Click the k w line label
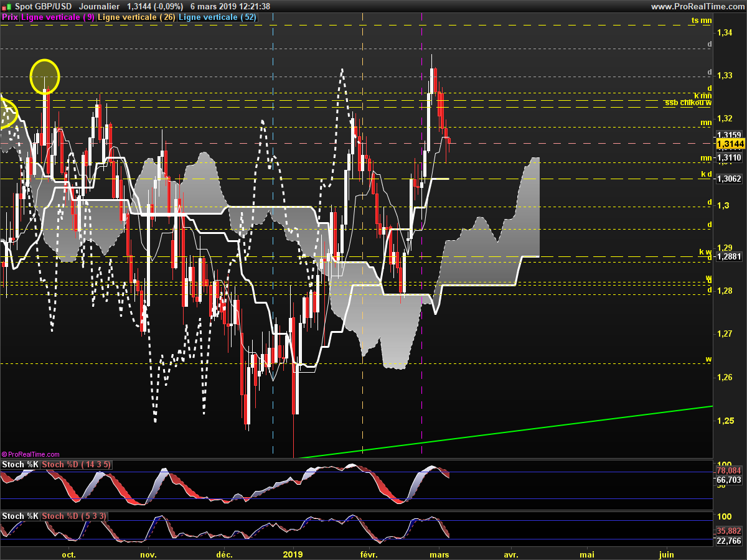The image size is (747, 560). coord(705,252)
